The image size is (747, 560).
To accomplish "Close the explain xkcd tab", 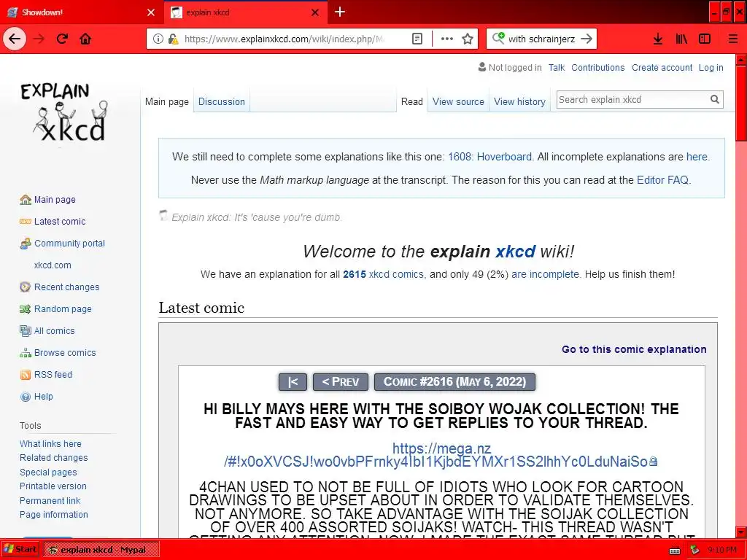I will [315, 12].
